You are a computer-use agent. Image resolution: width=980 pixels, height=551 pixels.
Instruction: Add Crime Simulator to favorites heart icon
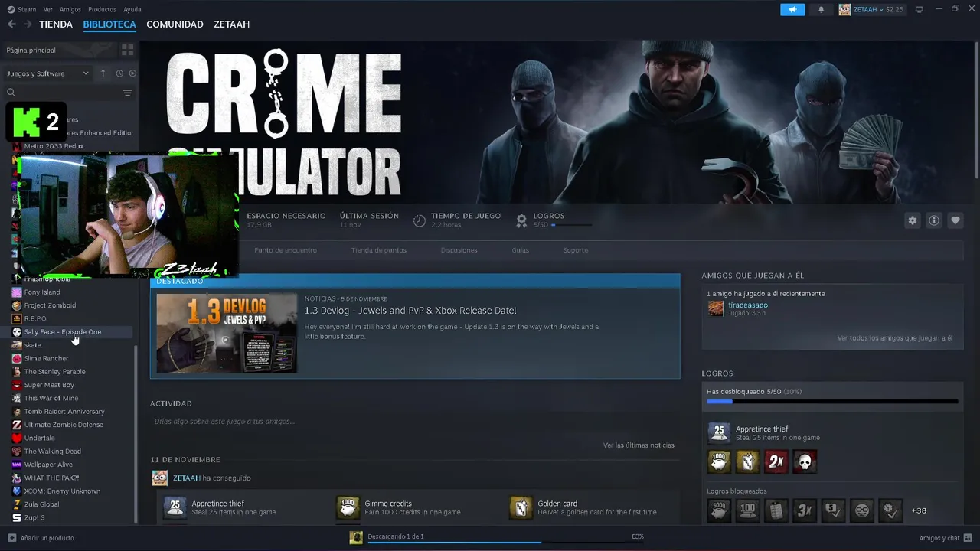click(x=955, y=220)
